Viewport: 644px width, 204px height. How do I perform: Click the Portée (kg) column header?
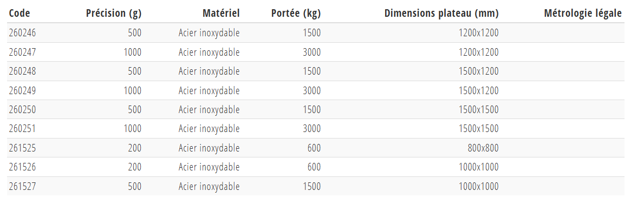(296, 14)
